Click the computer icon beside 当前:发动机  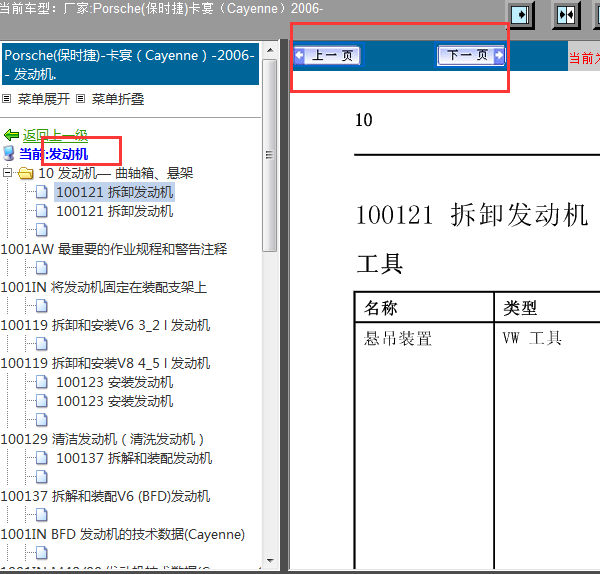point(8,153)
